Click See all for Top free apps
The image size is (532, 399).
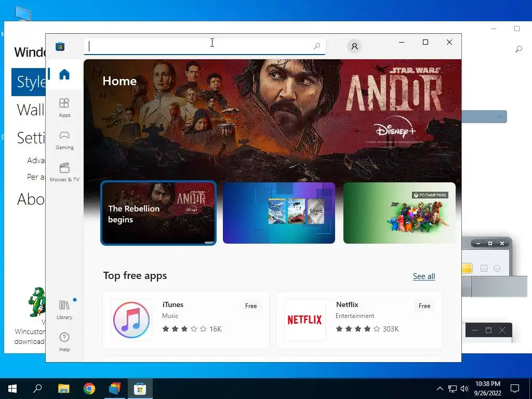[424, 276]
